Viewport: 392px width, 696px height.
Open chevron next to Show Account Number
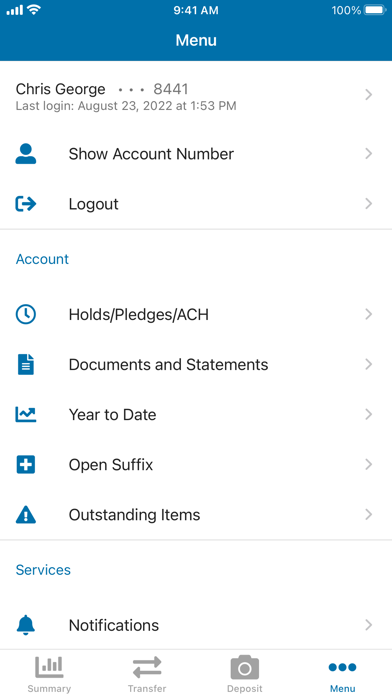click(x=368, y=154)
